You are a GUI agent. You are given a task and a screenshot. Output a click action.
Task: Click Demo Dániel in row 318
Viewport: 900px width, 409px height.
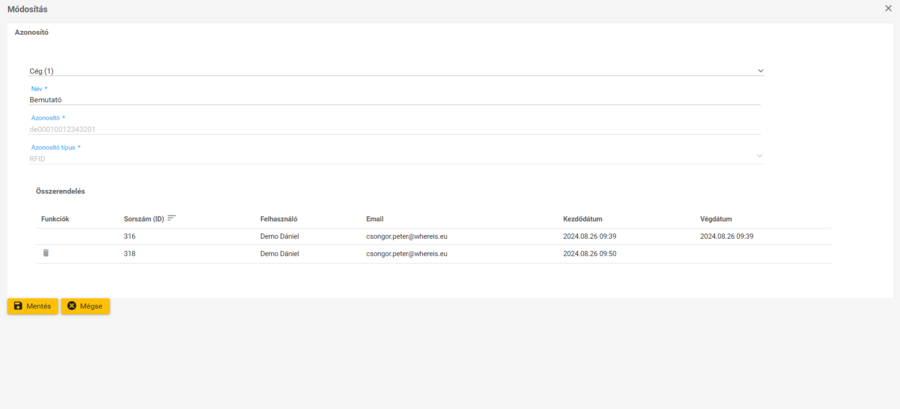coord(279,254)
